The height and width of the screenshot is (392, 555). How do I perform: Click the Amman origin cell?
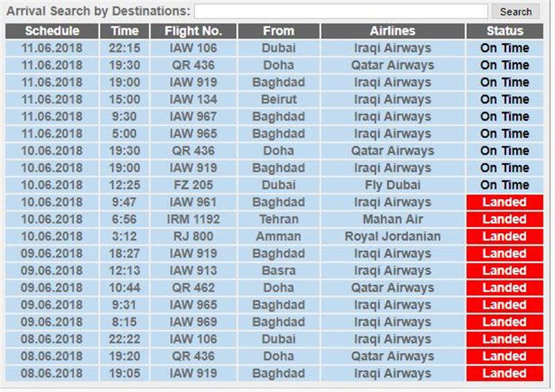[279, 236]
